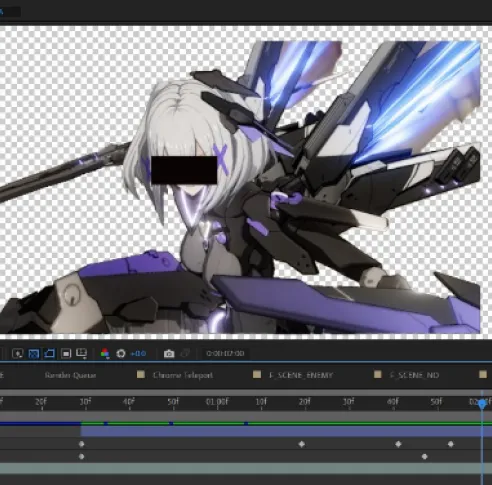The image size is (492, 485).
Task: Select first-row keyframe below the second 40f mark
Action: click(398, 444)
